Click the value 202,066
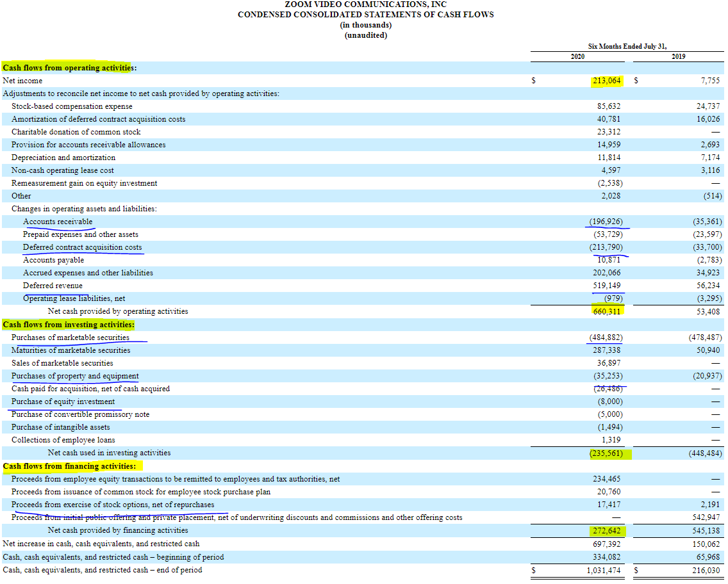 click(x=606, y=273)
